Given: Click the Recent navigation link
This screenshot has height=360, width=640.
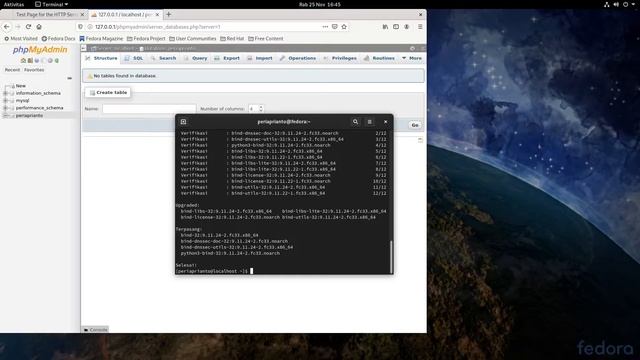Looking at the screenshot, I should click(x=12, y=70).
